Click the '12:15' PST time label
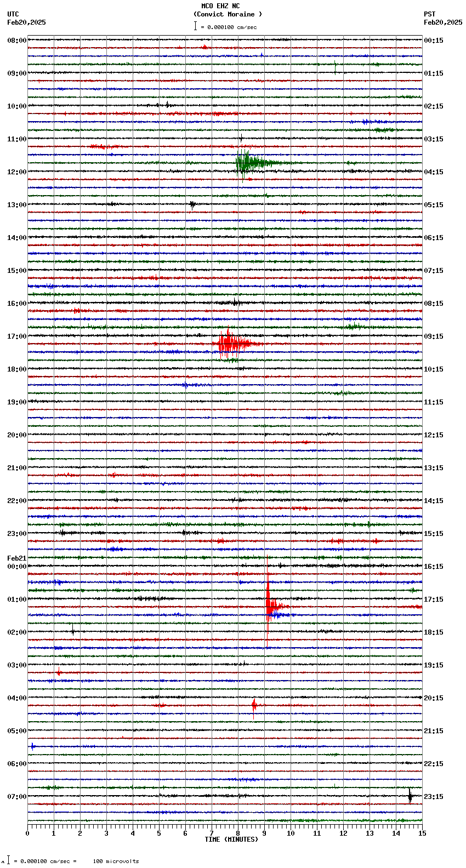 tap(434, 435)
